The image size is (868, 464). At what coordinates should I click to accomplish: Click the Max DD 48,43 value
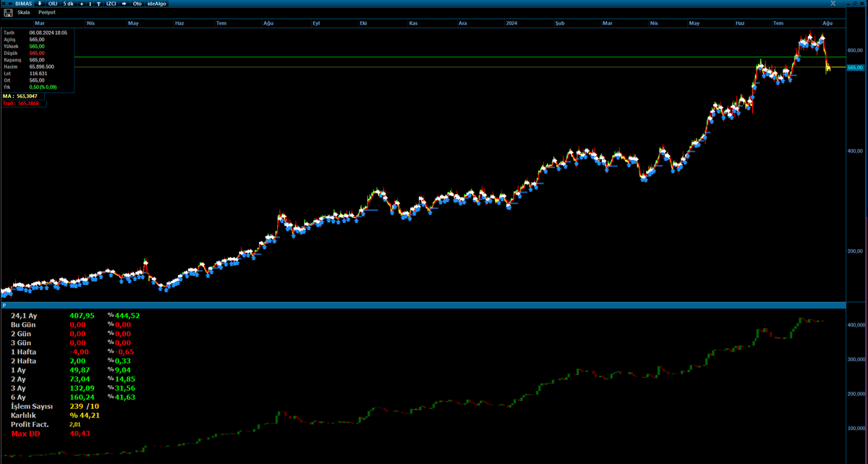coord(80,433)
